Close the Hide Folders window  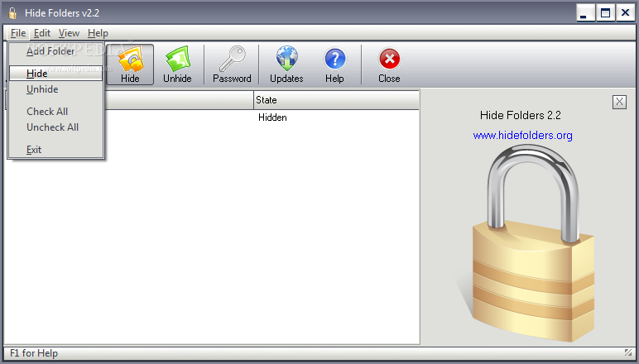tap(625, 13)
